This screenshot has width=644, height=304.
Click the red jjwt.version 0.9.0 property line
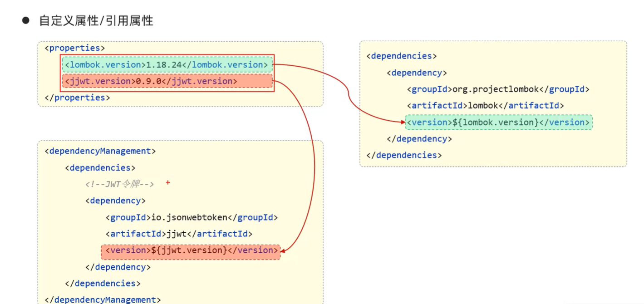tap(167, 81)
